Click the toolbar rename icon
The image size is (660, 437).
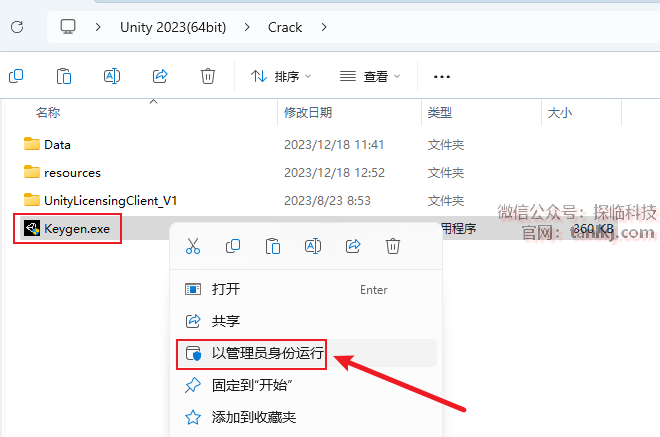tap(112, 76)
